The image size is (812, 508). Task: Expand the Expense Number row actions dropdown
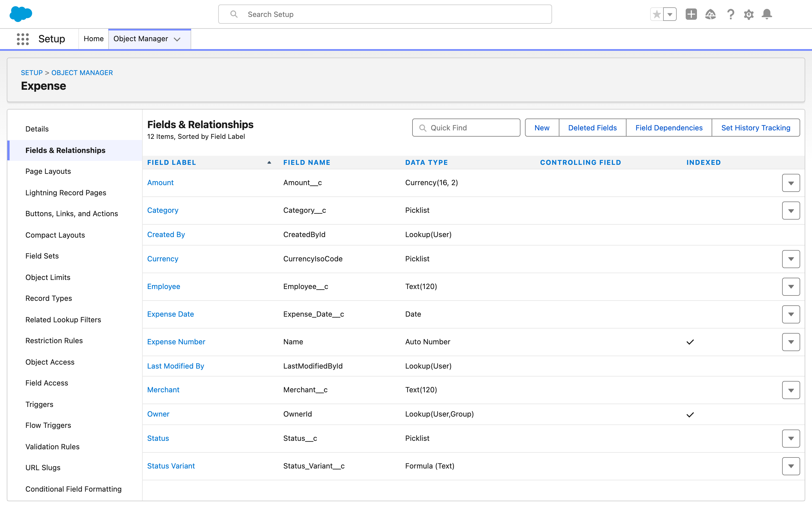point(791,342)
